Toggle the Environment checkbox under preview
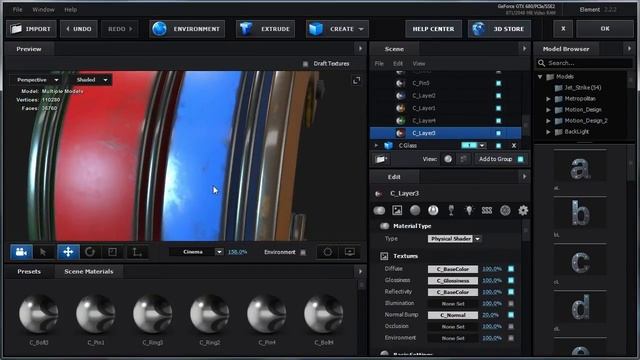 click(303, 252)
